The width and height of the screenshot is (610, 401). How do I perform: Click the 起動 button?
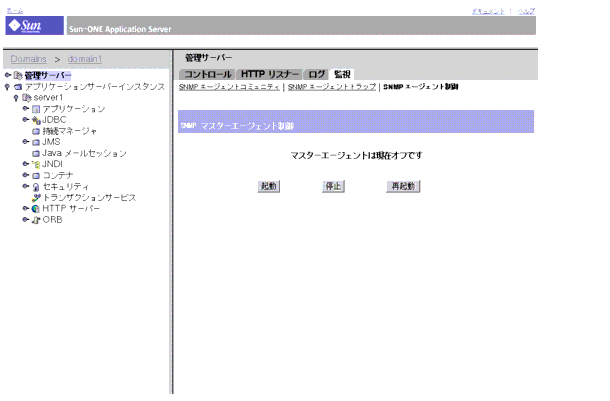coord(268,186)
